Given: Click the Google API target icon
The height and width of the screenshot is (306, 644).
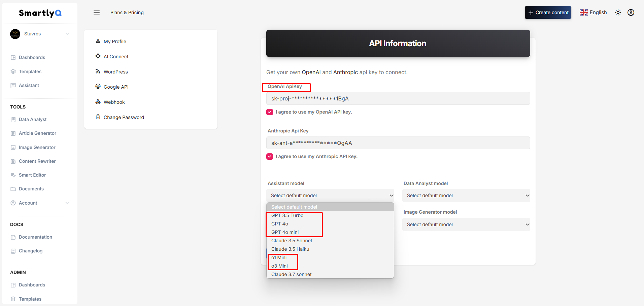Looking at the screenshot, I should tap(98, 87).
